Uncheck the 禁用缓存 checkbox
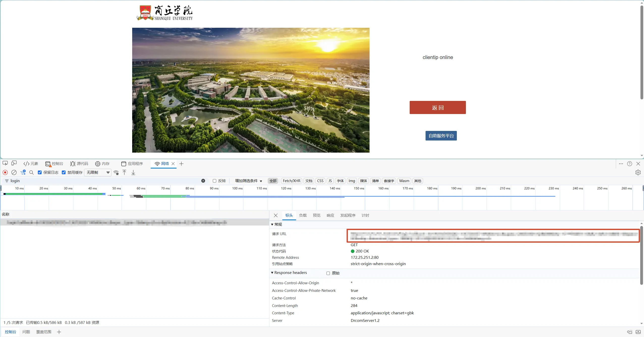 64,173
